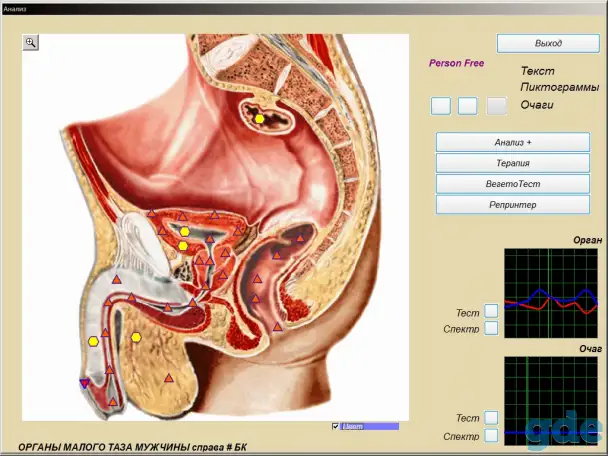Select the yellow hexagon marker nearest the scrotum
The image size is (608, 456).
(x=136, y=337)
